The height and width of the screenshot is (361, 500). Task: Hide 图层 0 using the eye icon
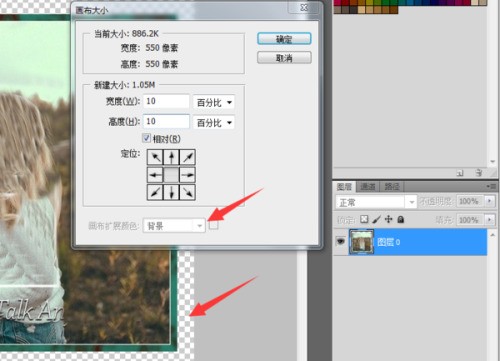click(x=340, y=241)
